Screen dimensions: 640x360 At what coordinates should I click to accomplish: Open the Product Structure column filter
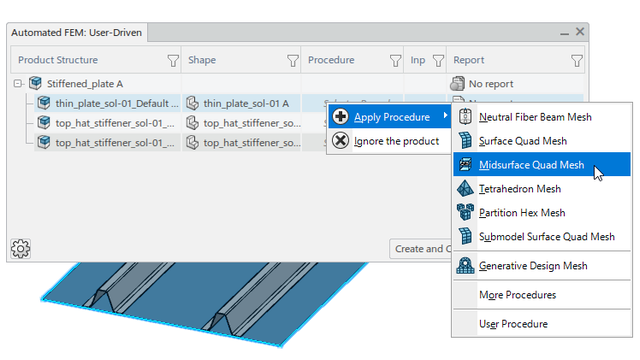[173, 61]
